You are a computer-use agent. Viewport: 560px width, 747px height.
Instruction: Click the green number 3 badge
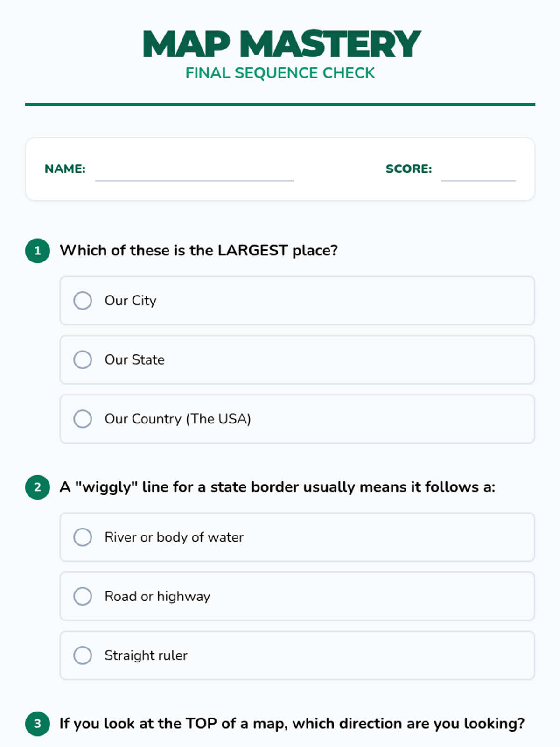coord(38,724)
